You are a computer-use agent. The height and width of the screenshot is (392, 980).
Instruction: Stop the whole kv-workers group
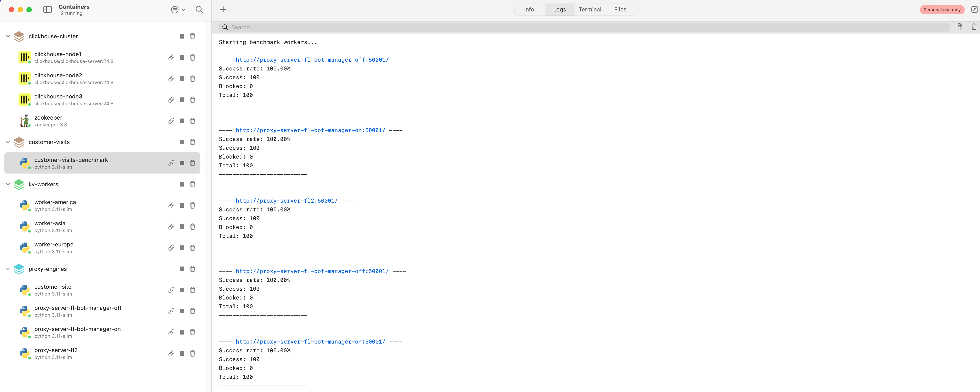tap(182, 185)
